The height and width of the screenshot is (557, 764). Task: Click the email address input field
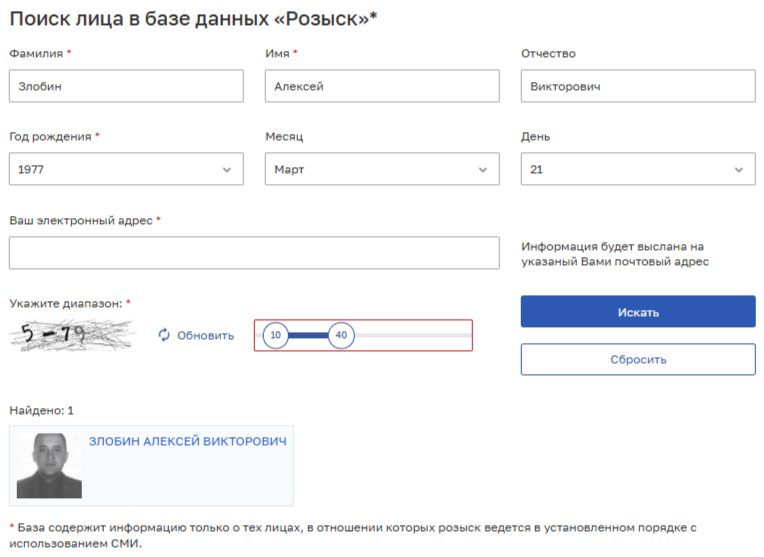tap(254, 253)
